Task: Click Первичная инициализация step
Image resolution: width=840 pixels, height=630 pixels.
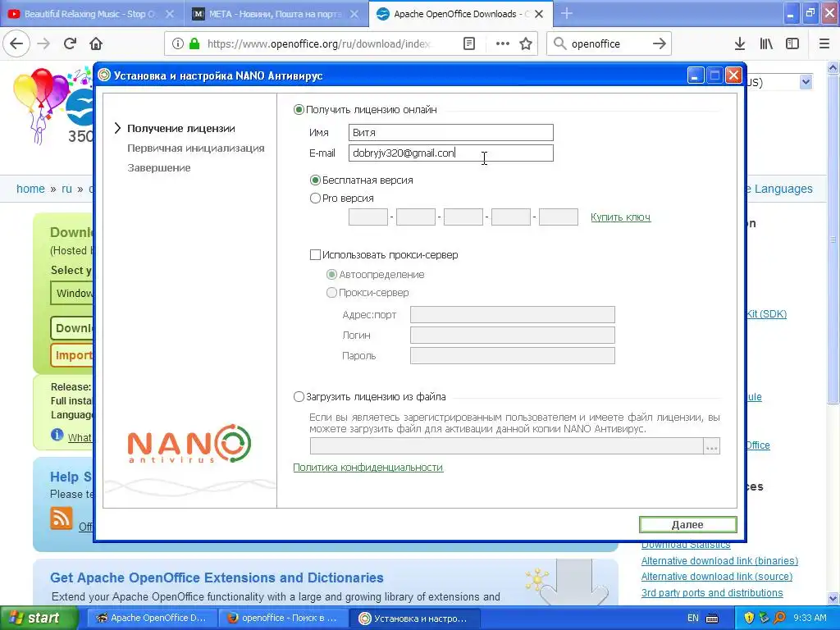Action: click(195, 148)
